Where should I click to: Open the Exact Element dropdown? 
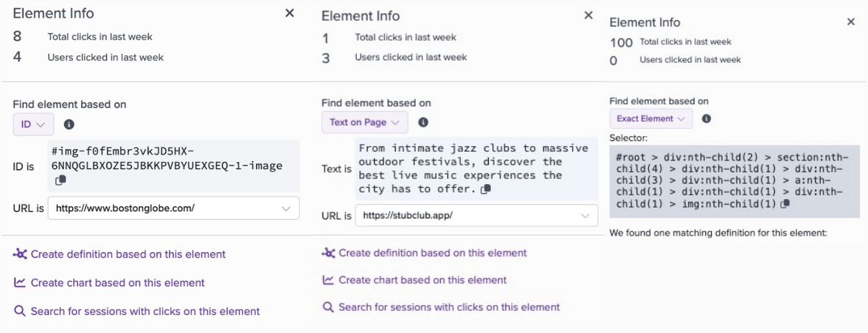coord(651,118)
